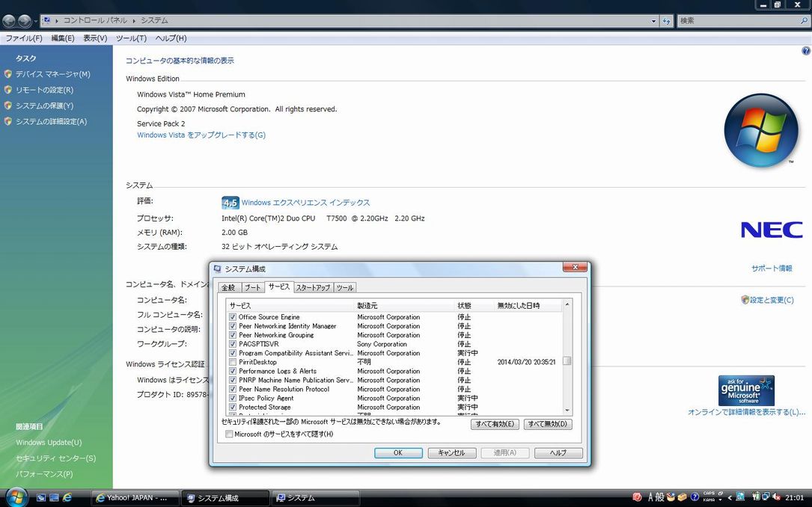Viewport: 812px width, 507px height.
Task: Click the muted volume tray icon
Action: click(x=778, y=498)
